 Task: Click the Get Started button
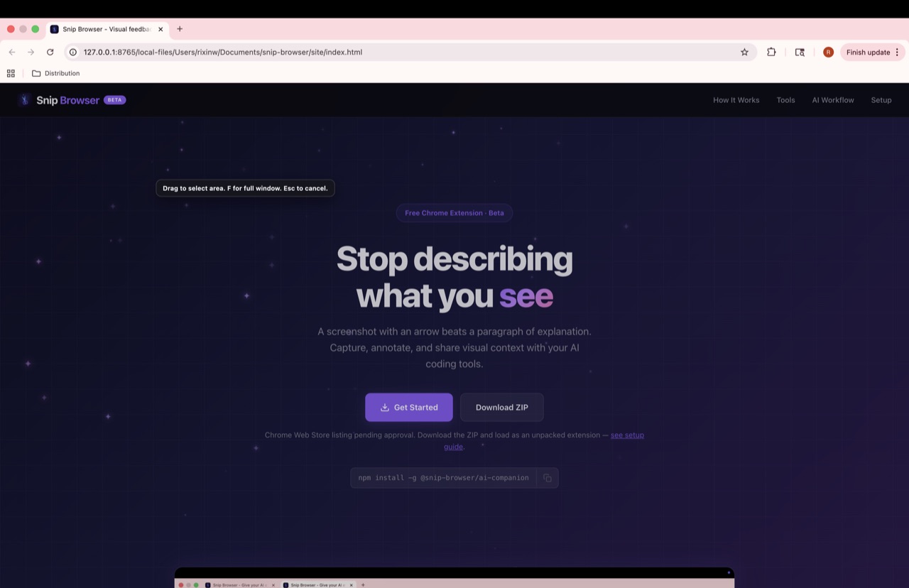click(x=409, y=407)
